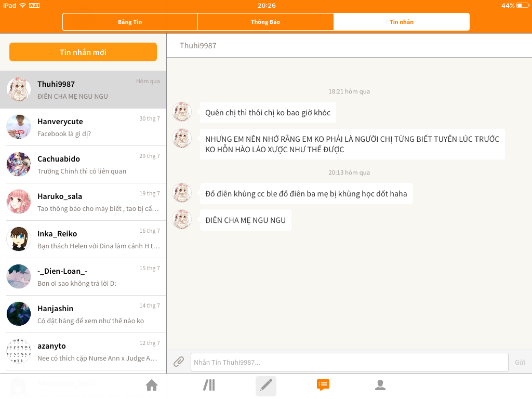Viewport: 532px width, 399px height.
Task: Tap the paperclip attachment icon
Action: (179, 362)
